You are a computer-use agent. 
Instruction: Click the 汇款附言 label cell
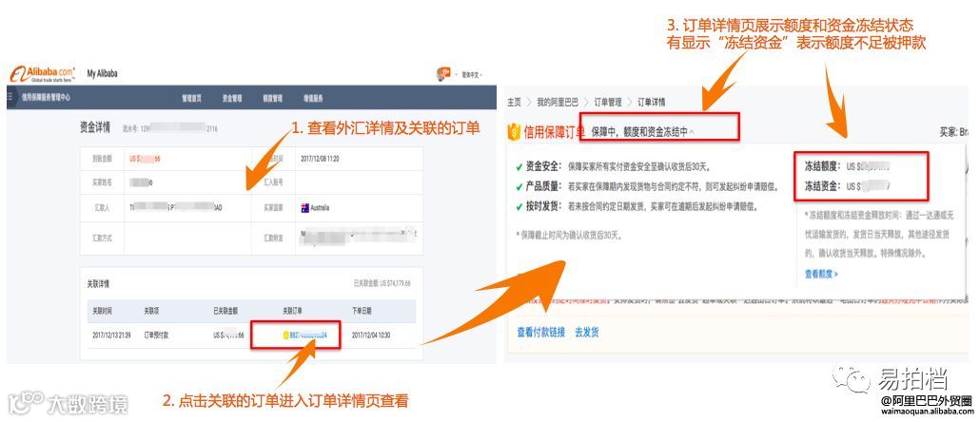tap(273, 238)
